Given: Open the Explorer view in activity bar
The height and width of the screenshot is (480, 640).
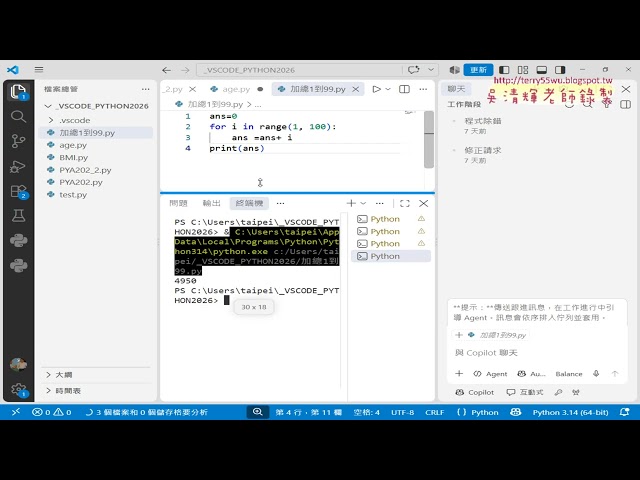Looking at the screenshot, I should click(x=18, y=91).
